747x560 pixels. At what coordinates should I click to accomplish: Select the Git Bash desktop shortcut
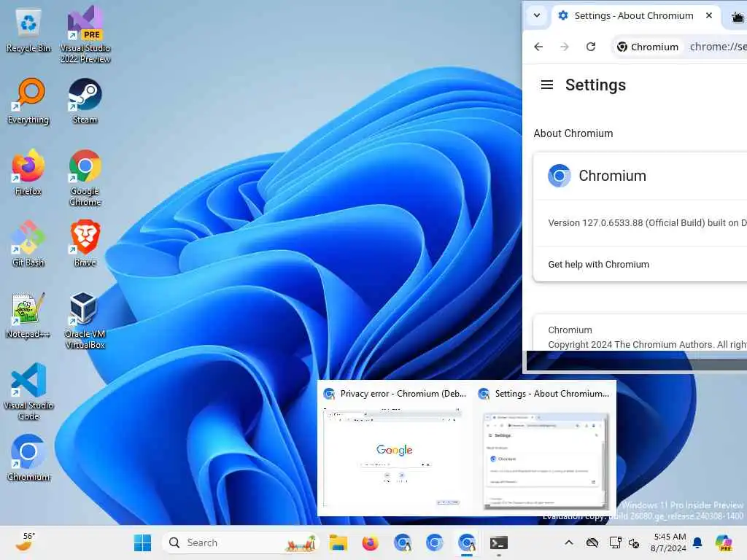[x=28, y=244]
